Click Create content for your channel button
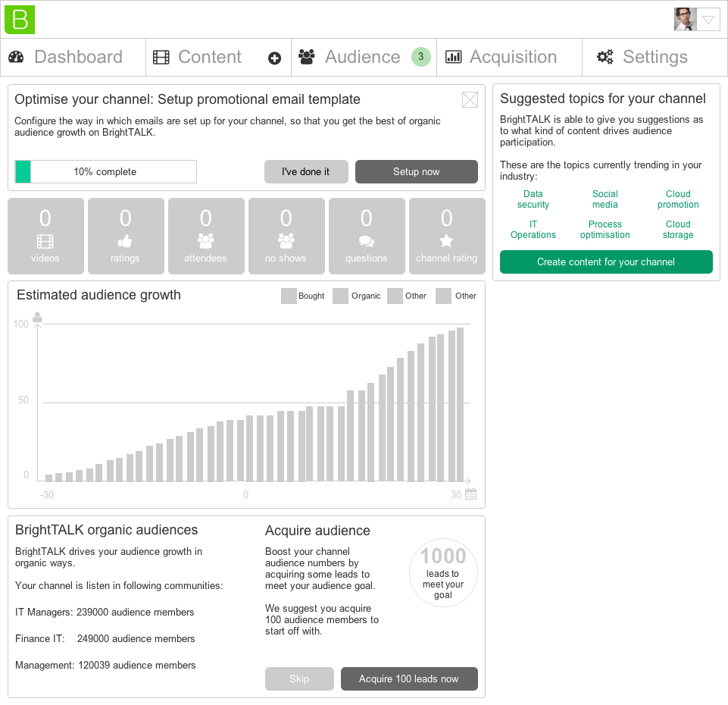The image size is (728, 705). click(x=606, y=262)
